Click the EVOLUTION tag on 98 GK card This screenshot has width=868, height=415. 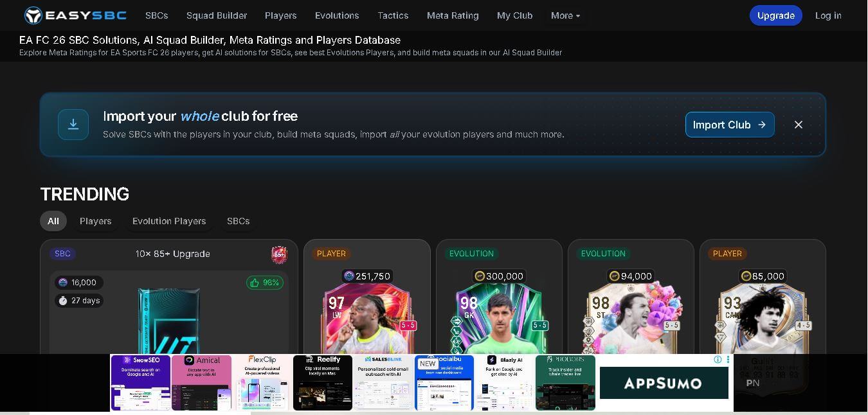(x=471, y=254)
